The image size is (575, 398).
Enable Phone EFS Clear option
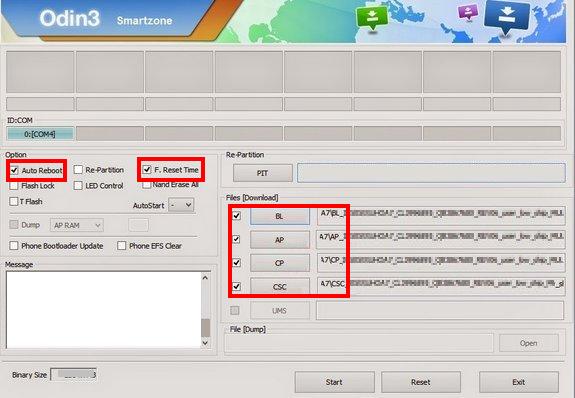[121, 246]
